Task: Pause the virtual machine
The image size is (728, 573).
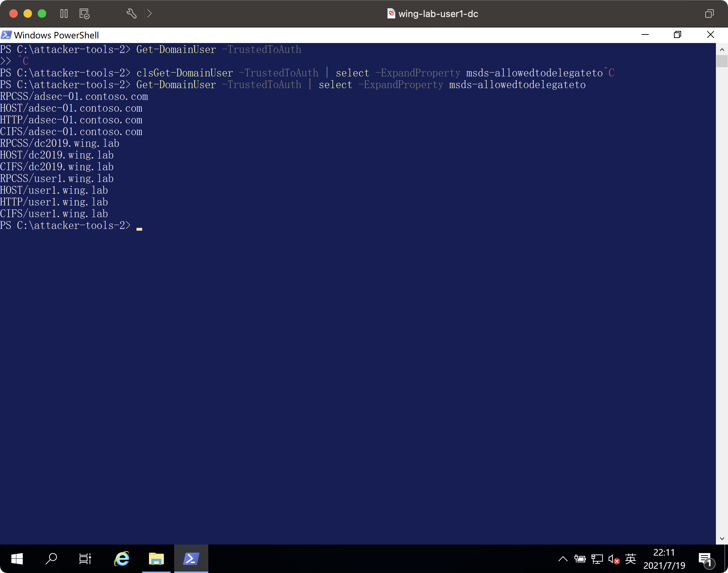Action: [64, 14]
